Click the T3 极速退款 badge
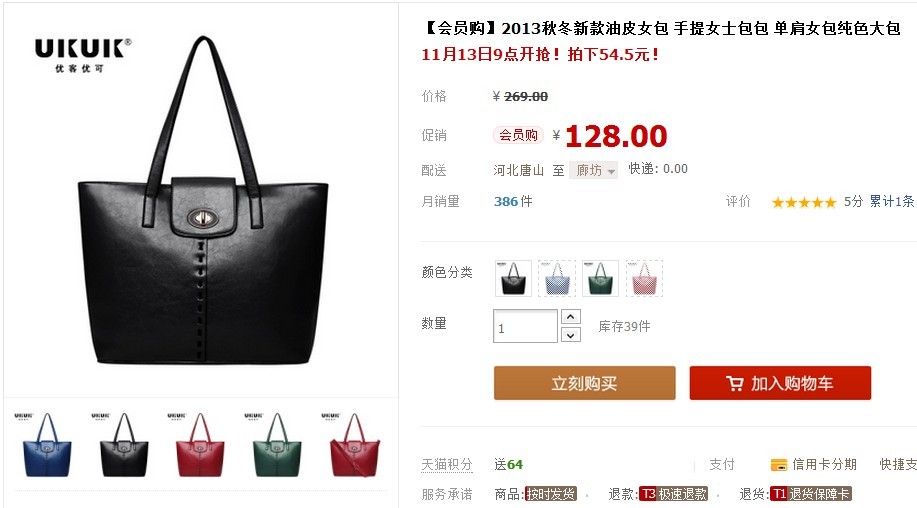 click(673, 494)
